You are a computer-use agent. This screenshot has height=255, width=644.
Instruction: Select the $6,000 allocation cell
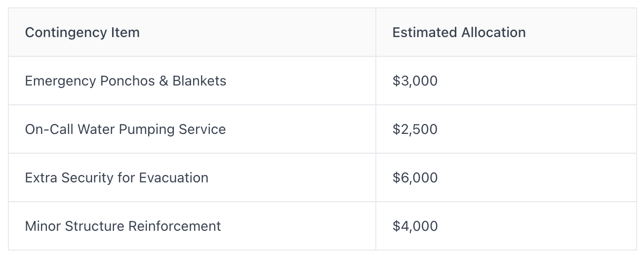(506, 177)
